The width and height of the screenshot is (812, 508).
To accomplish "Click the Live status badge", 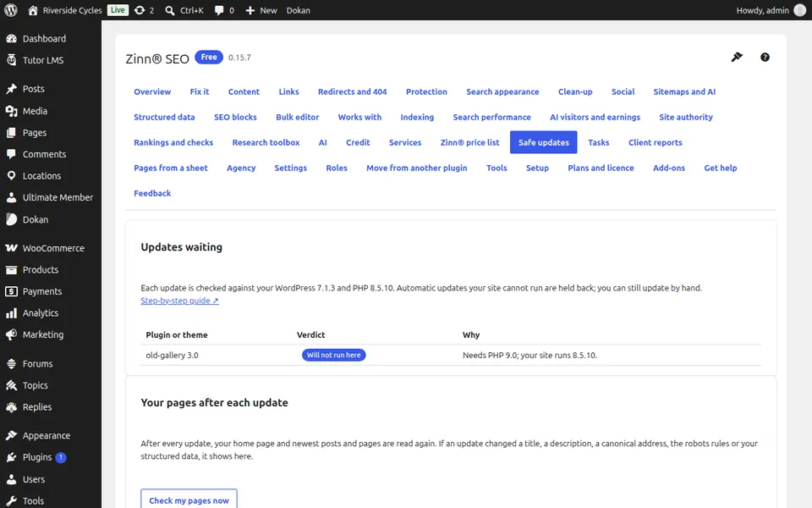I will [118, 10].
